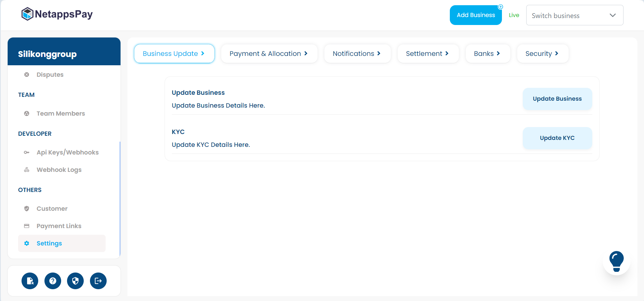Click the shield security icon button
The image size is (644, 301).
point(75,281)
